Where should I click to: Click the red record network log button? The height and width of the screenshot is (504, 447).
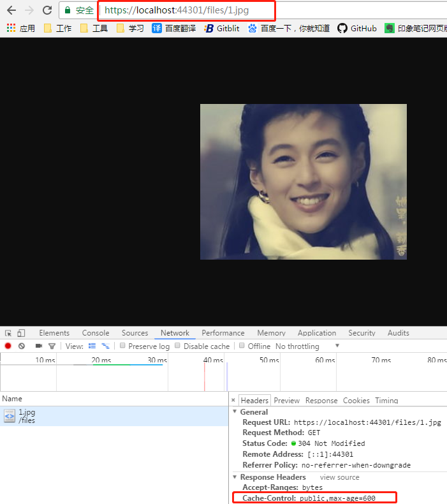[x=8, y=346]
